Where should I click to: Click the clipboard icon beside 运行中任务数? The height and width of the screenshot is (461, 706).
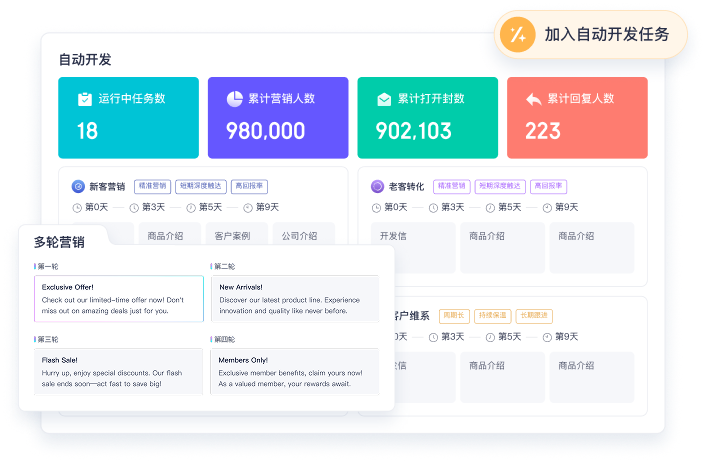point(85,99)
